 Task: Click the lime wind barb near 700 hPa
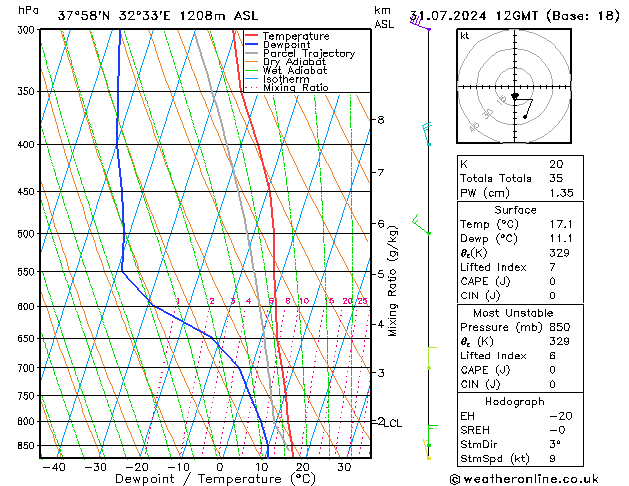pos(432,358)
